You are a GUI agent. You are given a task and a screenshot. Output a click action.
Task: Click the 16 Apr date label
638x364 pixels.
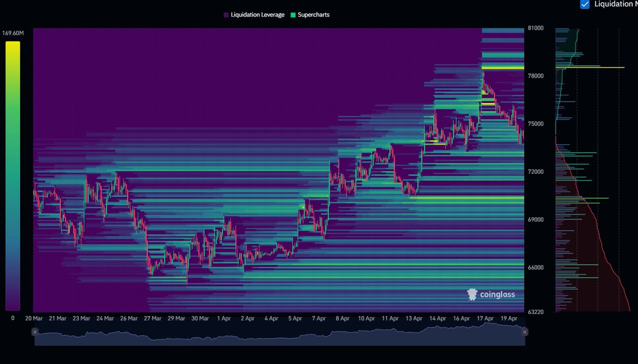pos(461,319)
